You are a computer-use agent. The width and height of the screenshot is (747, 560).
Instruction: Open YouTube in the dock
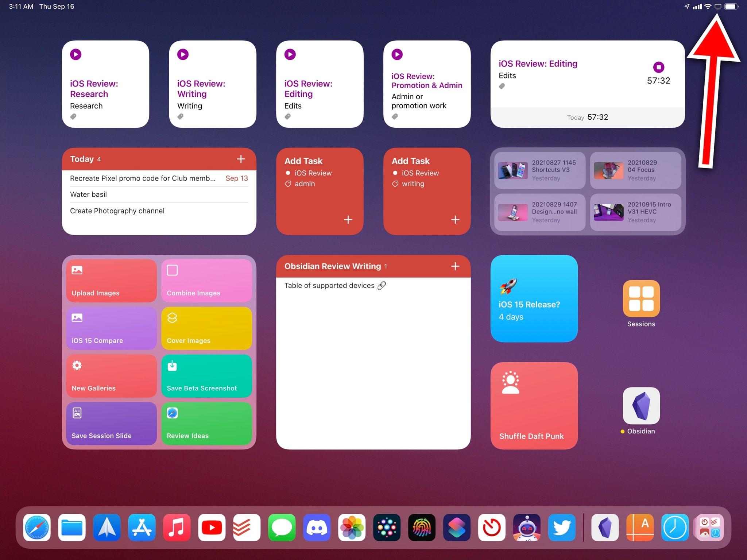212,528
